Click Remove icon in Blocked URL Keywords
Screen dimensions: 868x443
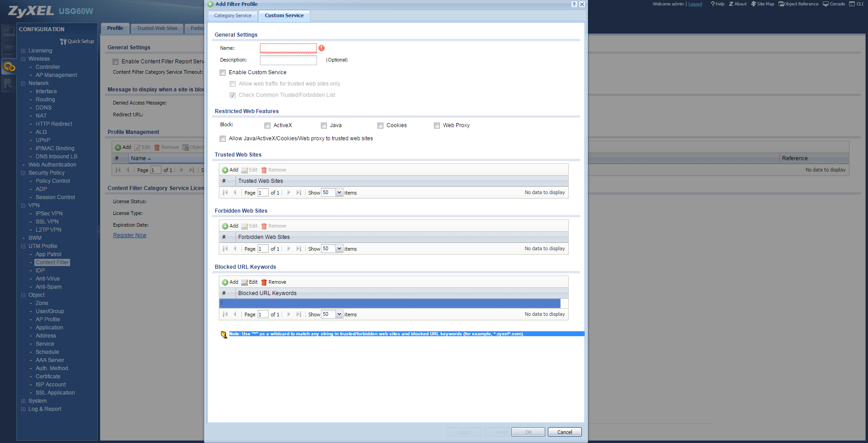(x=264, y=282)
